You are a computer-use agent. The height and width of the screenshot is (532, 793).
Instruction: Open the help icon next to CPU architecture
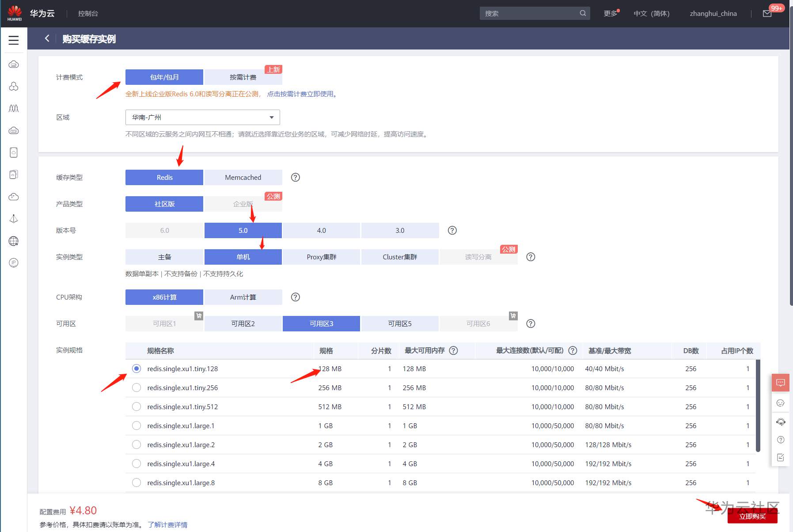(x=296, y=297)
